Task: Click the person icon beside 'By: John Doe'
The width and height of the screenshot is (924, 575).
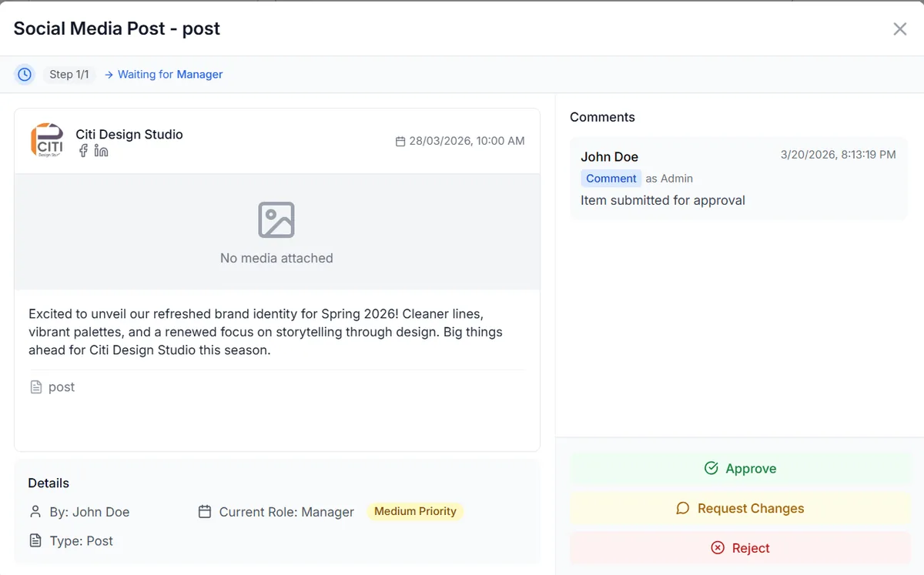Action: [x=34, y=511]
